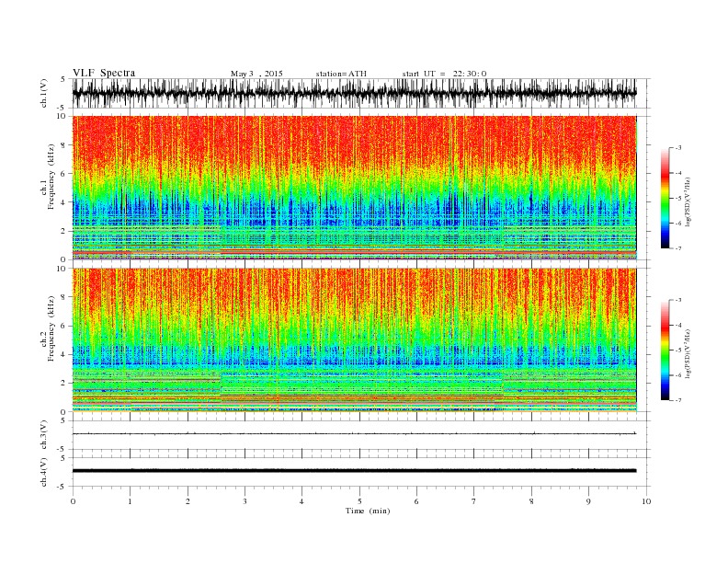Select the thick ch.4 voltage waveform trace
Viewport: 728px width, 563px height.
pyautogui.click(x=354, y=471)
